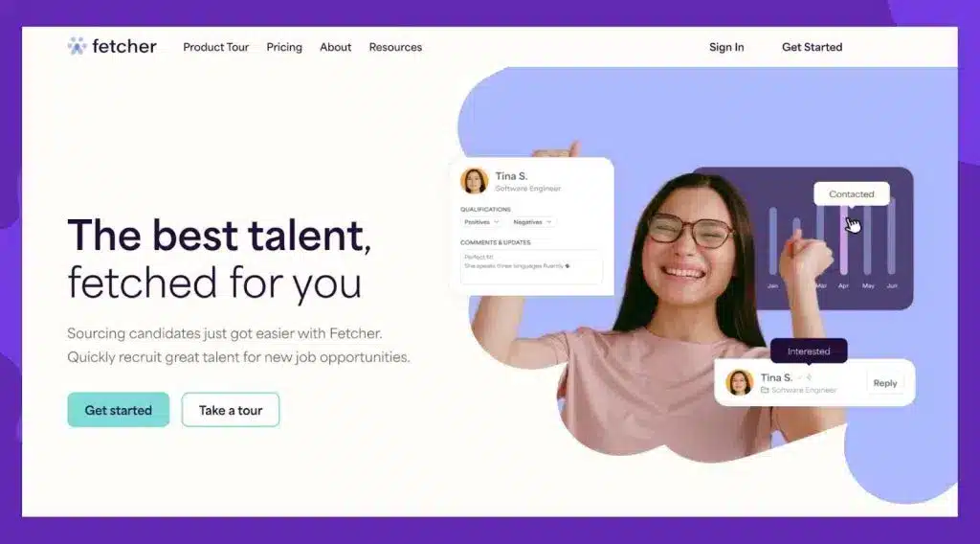
Task: Click the Contacted tooltip label
Action: click(x=851, y=194)
